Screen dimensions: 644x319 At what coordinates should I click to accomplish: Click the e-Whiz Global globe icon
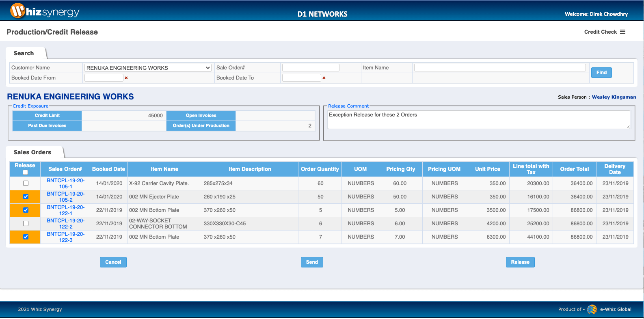(x=592, y=309)
